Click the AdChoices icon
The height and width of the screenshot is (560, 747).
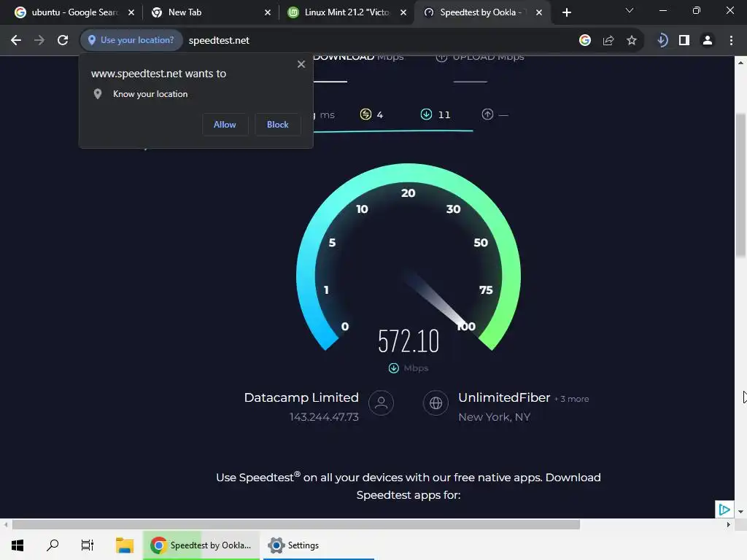click(x=724, y=510)
